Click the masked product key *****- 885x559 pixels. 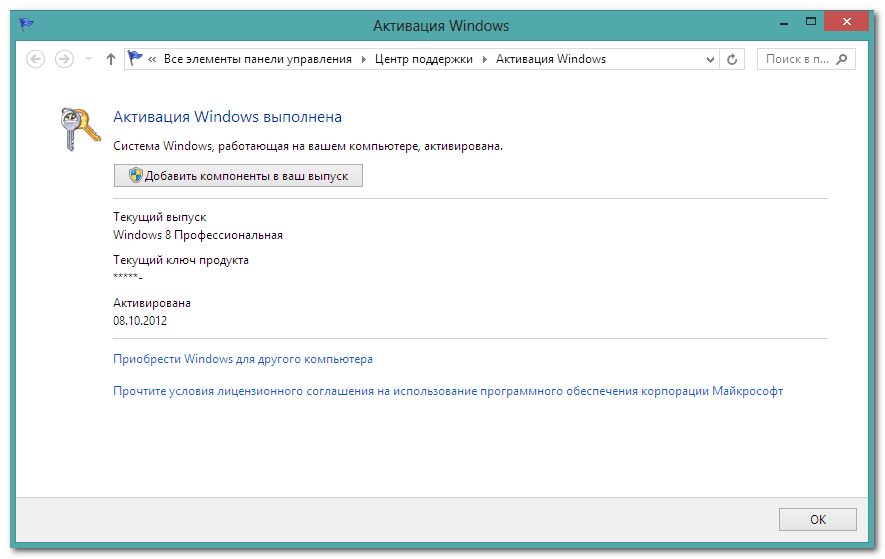coord(128,276)
